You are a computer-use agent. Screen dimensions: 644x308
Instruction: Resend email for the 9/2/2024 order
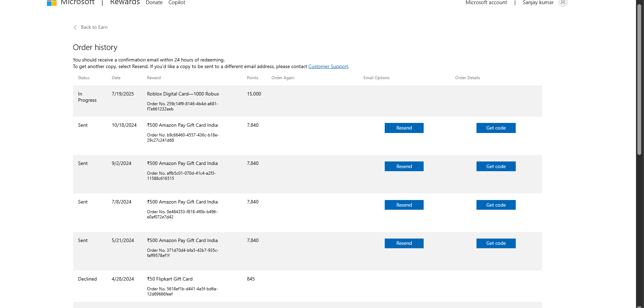404,167
